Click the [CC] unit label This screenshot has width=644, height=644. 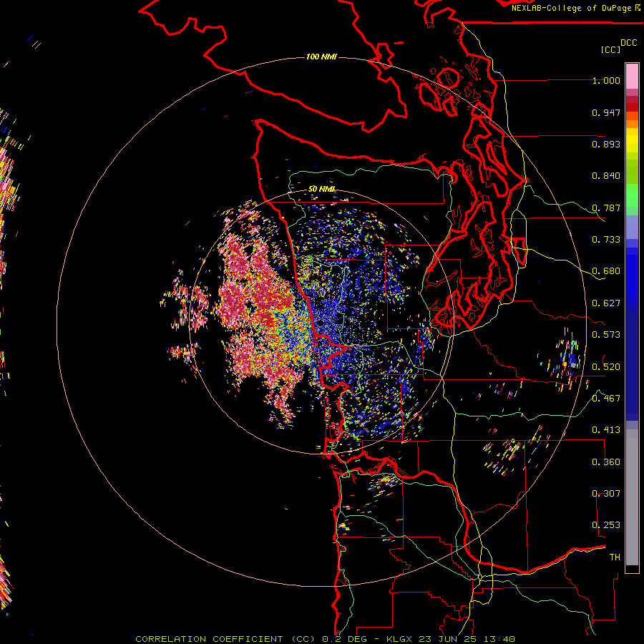611,49
